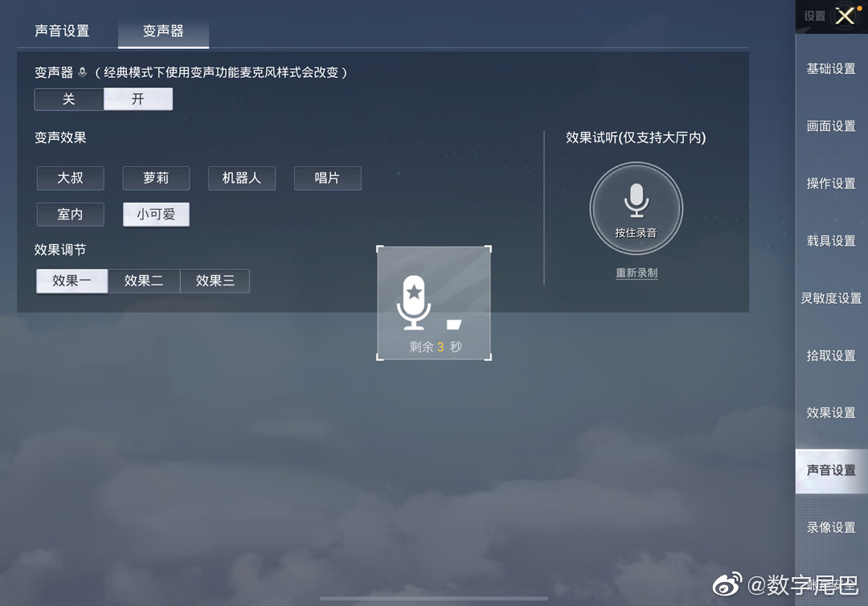Open 画面设置 in the sidebar
The height and width of the screenshot is (606, 868).
coord(831,126)
